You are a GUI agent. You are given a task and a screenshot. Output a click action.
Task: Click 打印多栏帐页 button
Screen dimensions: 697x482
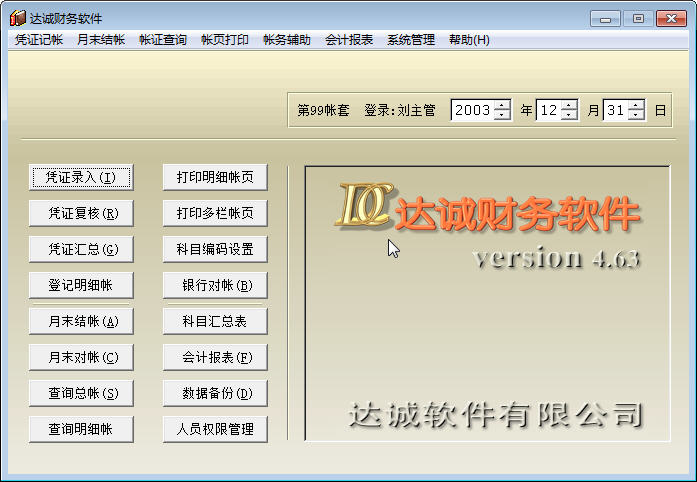click(x=215, y=213)
